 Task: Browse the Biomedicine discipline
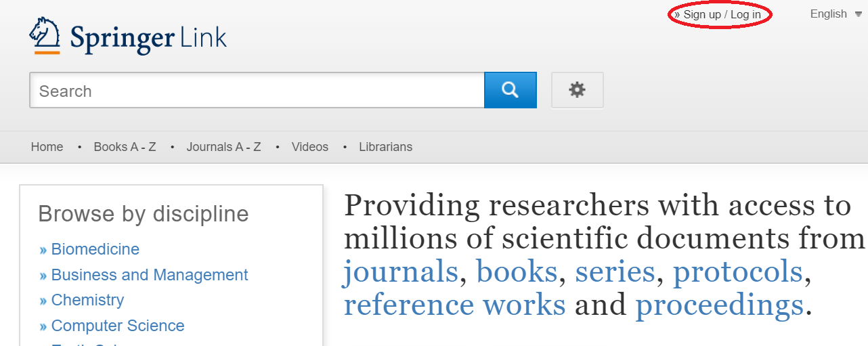pos(95,249)
